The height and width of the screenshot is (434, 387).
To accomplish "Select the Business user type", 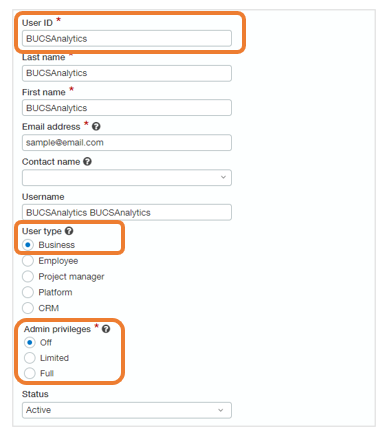I will point(28,245).
